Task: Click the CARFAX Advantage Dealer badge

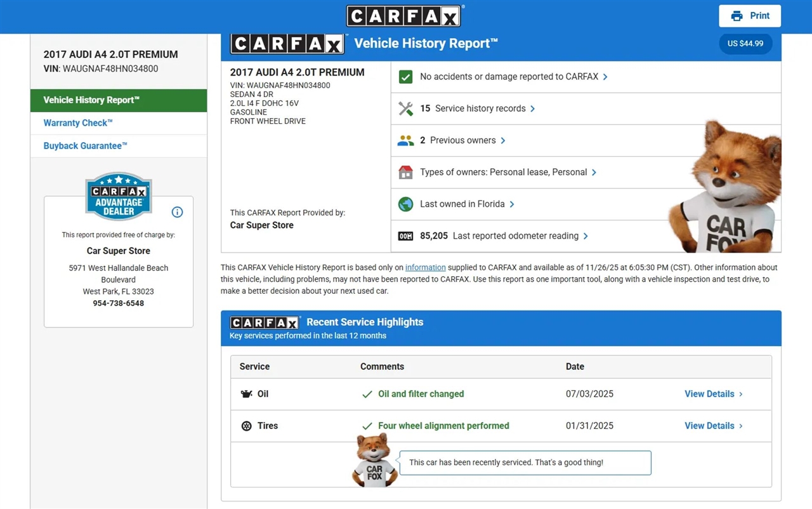Action: tap(119, 196)
